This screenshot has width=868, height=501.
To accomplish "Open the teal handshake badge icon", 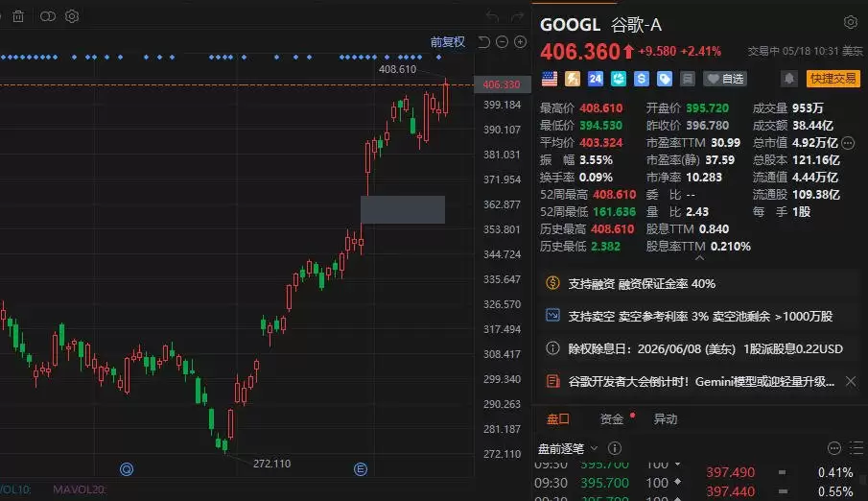I will point(619,79).
